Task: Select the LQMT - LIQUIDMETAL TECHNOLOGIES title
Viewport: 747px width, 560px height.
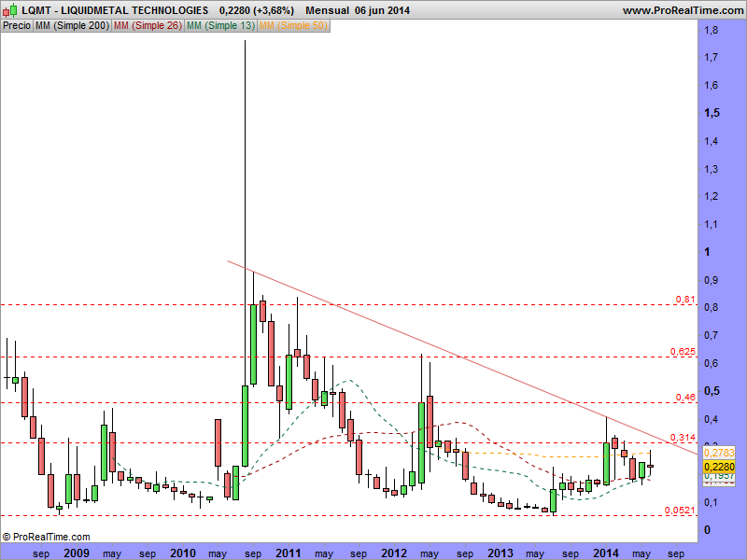Action: pos(115,10)
